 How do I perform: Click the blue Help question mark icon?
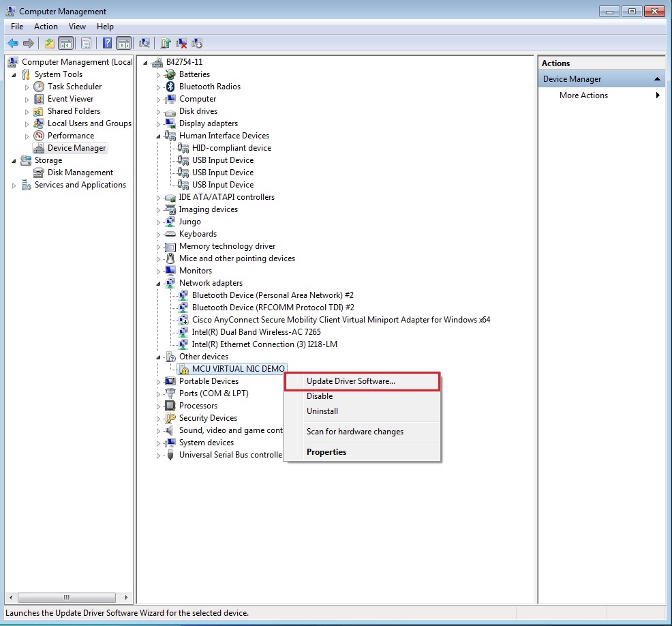(107, 44)
